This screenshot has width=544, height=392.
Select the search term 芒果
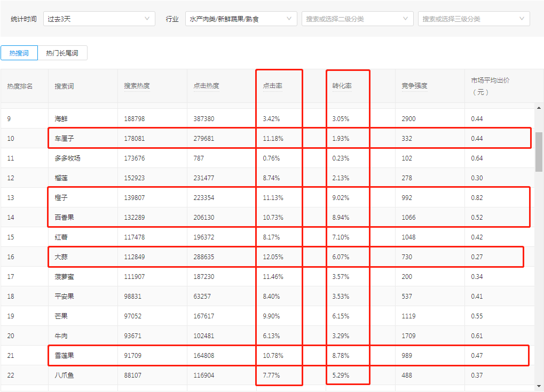61,316
